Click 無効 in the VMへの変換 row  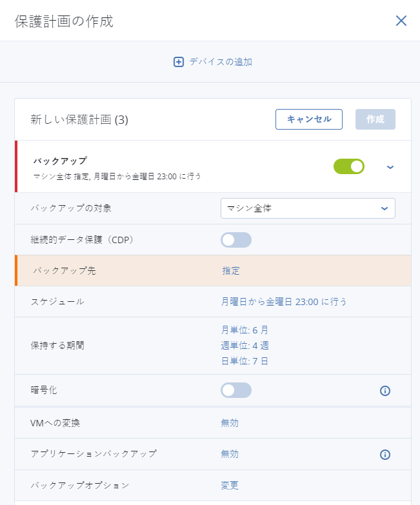click(230, 423)
